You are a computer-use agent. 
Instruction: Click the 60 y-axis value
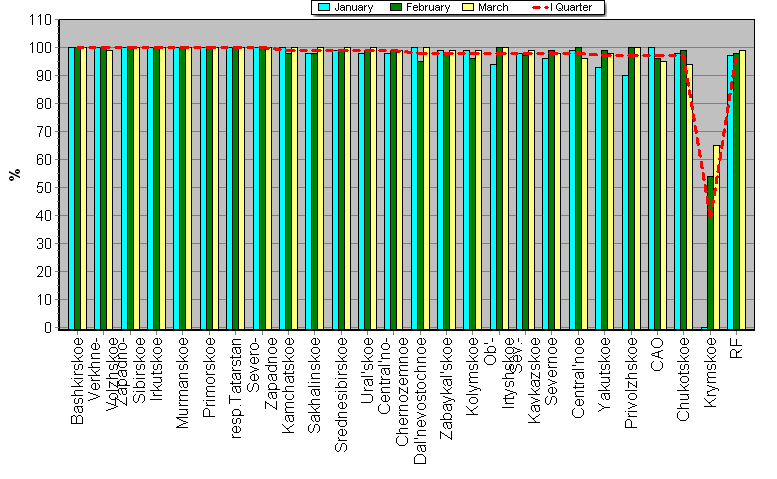tap(44, 160)
